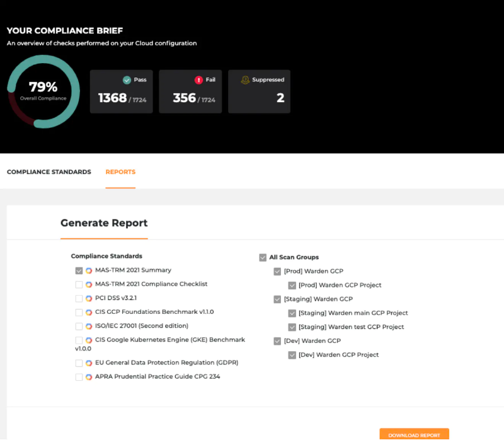
Task: Click the '[Prod] Warden GCP' label
Action: point(313,271)
